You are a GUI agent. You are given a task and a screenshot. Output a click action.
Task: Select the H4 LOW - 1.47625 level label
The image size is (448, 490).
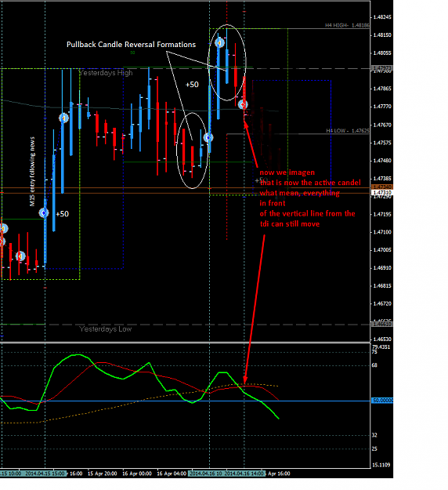coord(348,131)
